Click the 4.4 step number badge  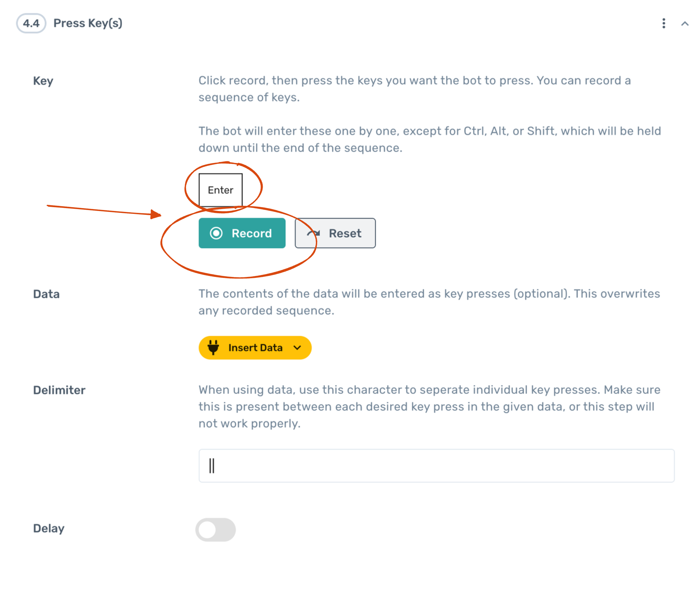31,23
